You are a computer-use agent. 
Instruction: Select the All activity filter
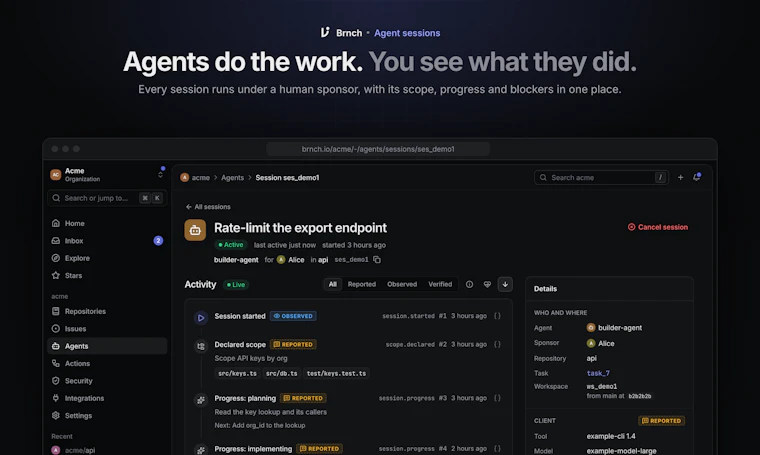332,284
